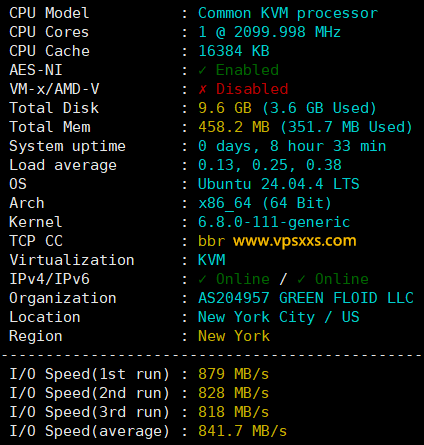Viewport: 424px width, 445px height.
Task: Click the 'Arch' label
Action: (27, 203)
